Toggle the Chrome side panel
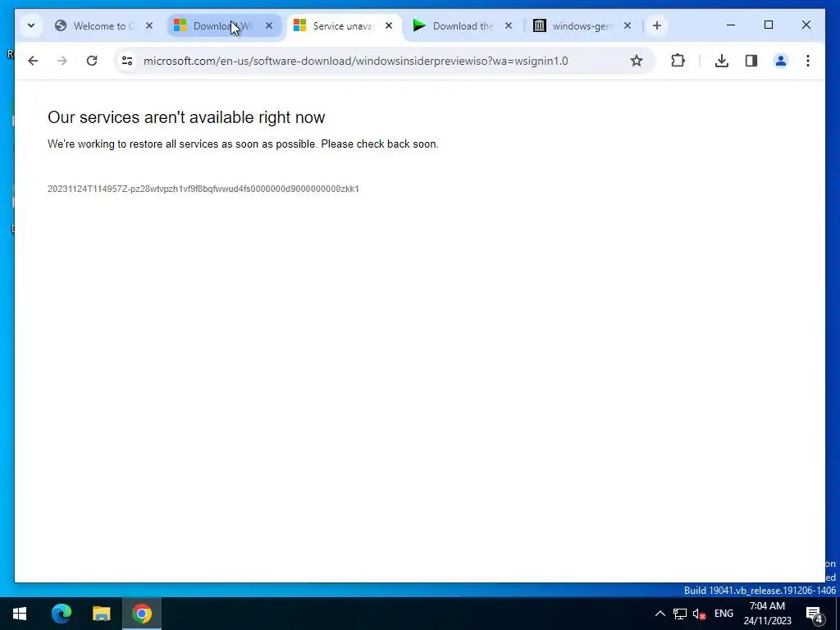The image size is (840, 630). [751, 61]
